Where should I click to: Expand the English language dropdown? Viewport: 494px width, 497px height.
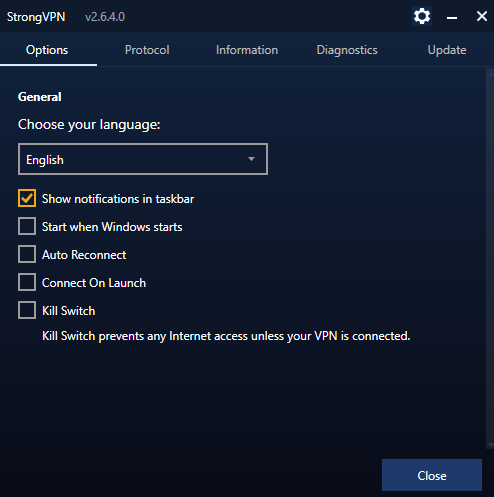(x=143, y=159)
